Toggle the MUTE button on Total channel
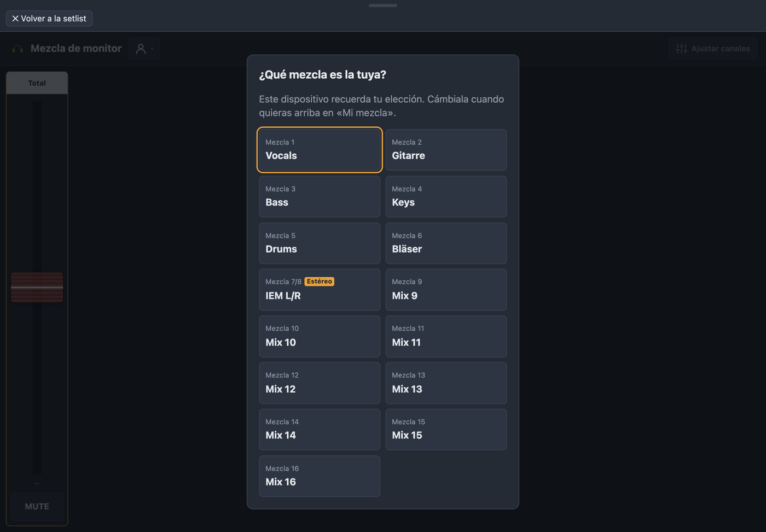766x532 pixels. click(x=37, y=506)
